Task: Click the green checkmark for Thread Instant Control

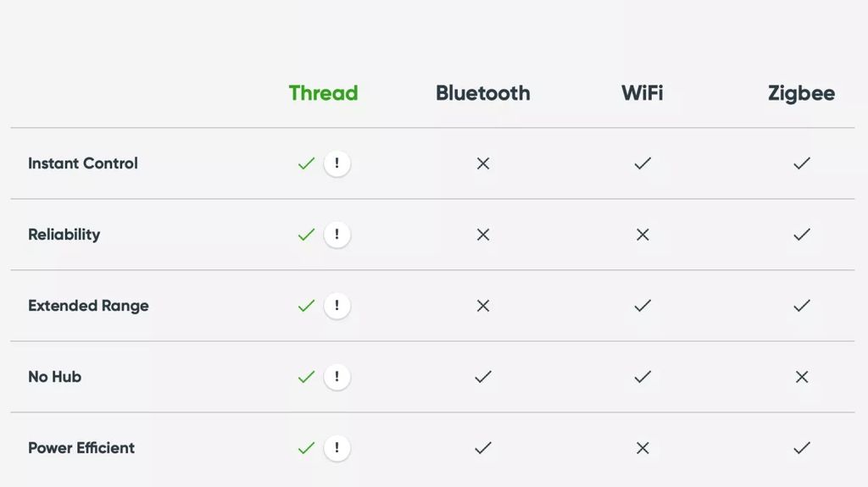Action: [306, 163]
